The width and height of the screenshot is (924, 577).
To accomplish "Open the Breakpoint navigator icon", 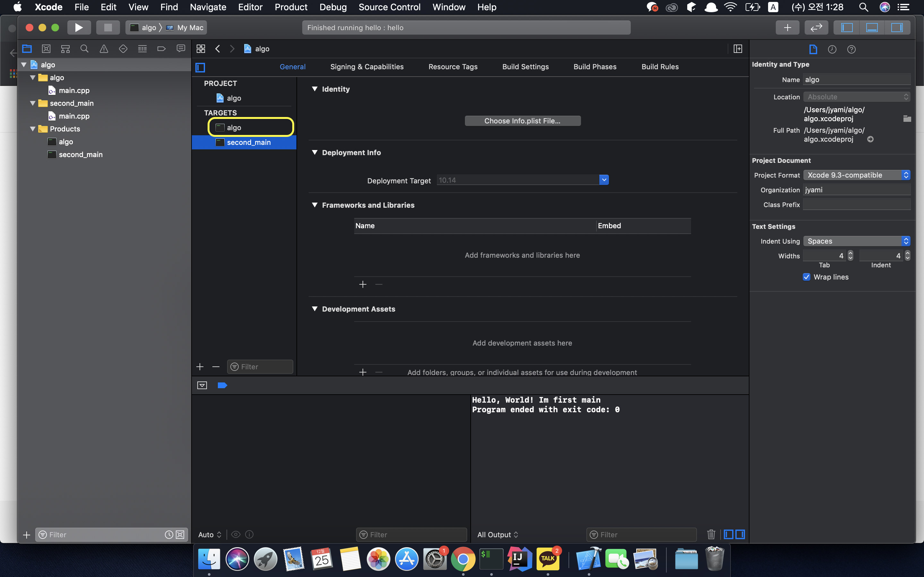I will coord(161,49).
